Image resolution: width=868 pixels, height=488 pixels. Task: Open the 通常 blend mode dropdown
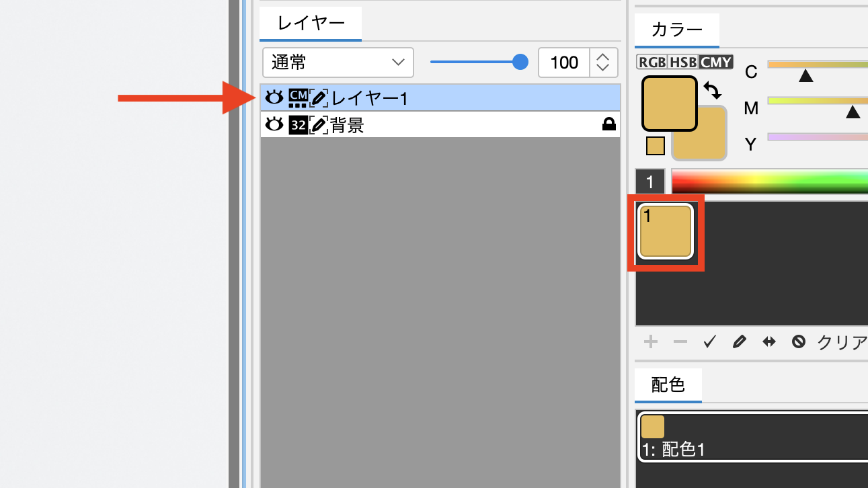[x=338, y=63]
